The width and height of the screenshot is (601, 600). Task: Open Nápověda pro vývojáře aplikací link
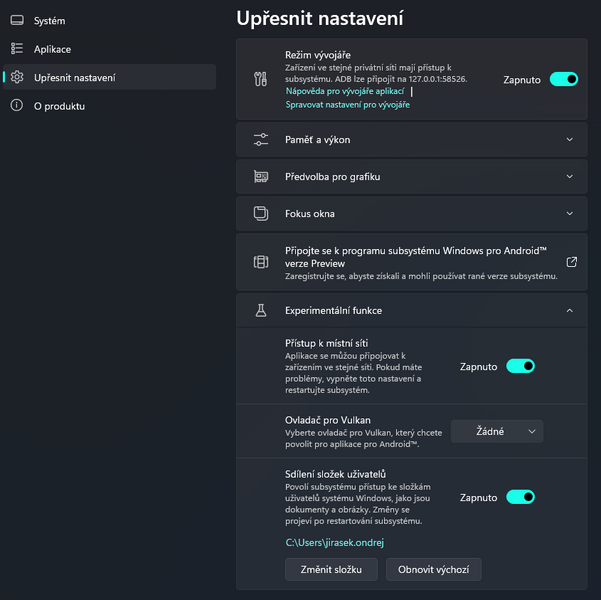[x=344, y=91]
